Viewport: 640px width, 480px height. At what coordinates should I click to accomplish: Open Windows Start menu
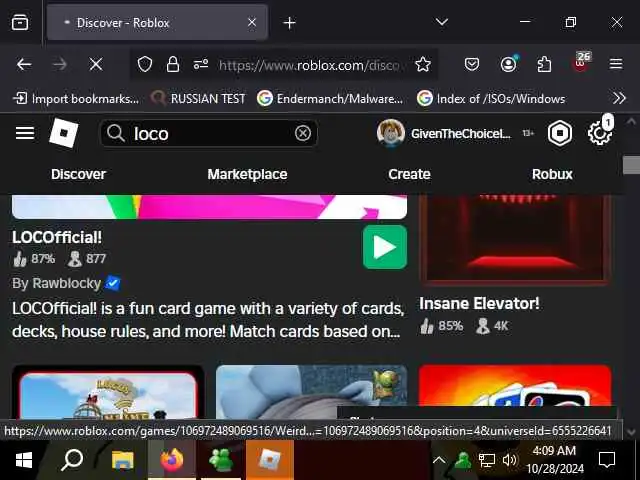tap(24, 460)
